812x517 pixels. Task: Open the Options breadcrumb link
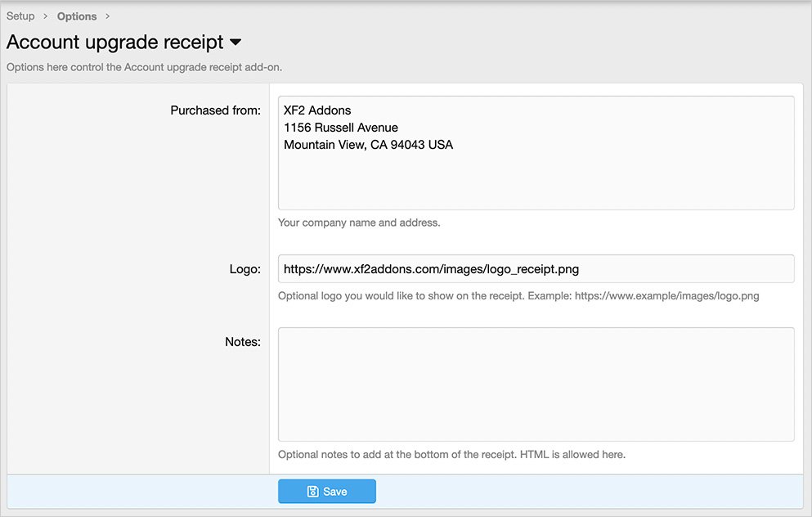77,16
